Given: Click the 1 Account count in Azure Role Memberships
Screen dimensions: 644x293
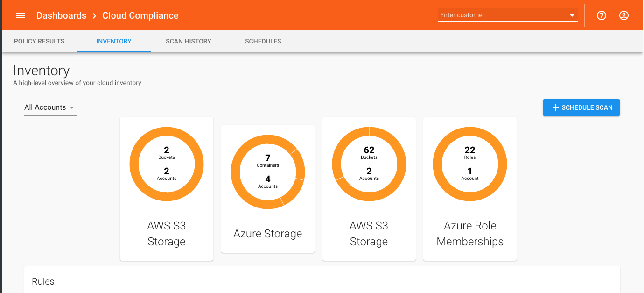Looking at the screenshot, I should pyautogui.click(x=470, y=174).
